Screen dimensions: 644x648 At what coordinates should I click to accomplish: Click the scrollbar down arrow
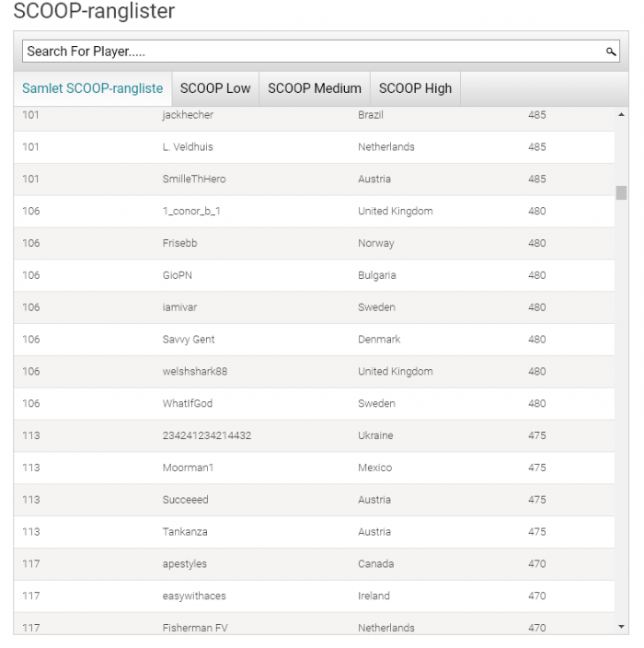coord(622,627)
